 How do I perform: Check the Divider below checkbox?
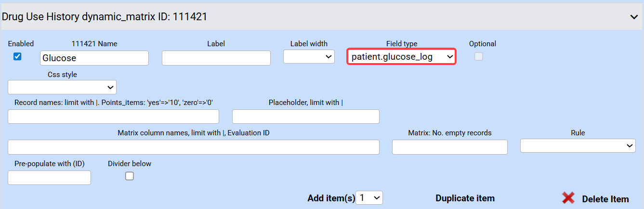[130, 176]
